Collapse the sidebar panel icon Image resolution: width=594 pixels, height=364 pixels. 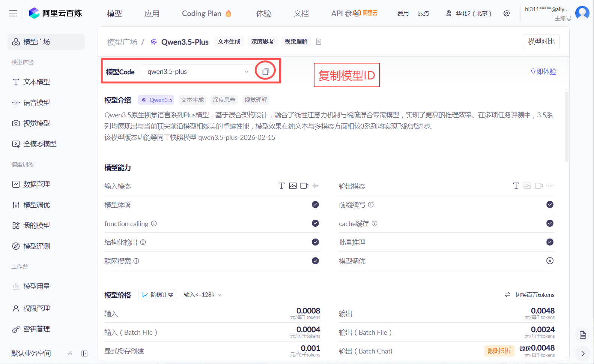click(x=84, y=354)
